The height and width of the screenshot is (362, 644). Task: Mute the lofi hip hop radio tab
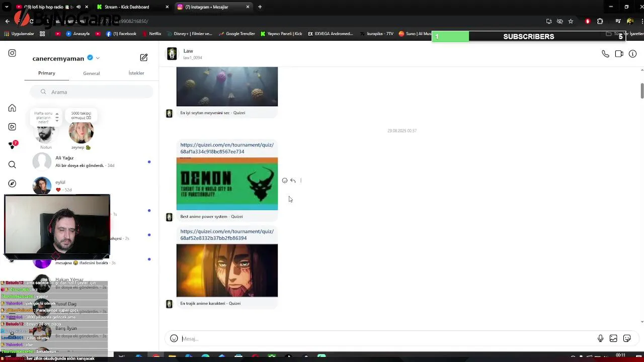(x=78, y=7)
